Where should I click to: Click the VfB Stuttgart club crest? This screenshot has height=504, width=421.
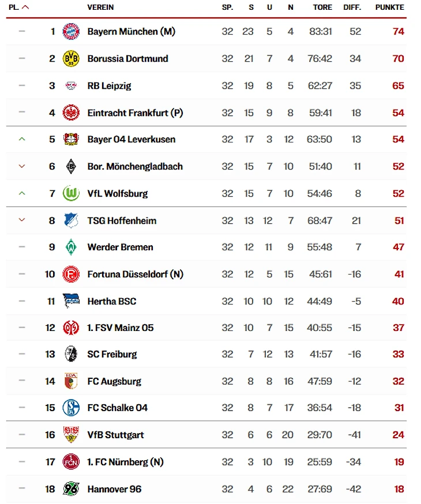point(71,435)
